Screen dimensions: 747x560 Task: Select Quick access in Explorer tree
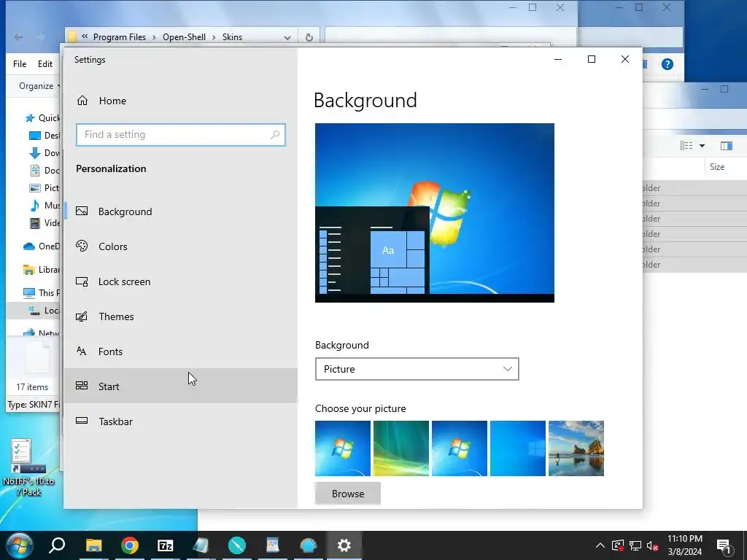(43, 117)
